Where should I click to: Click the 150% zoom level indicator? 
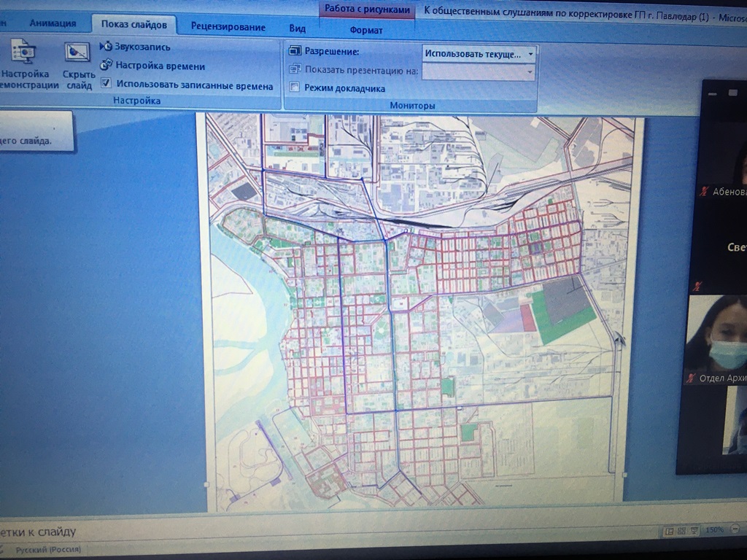pos(714,529)
